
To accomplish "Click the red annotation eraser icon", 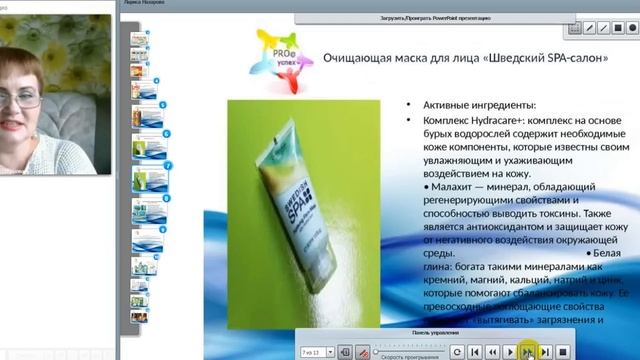I will point(362,352).
